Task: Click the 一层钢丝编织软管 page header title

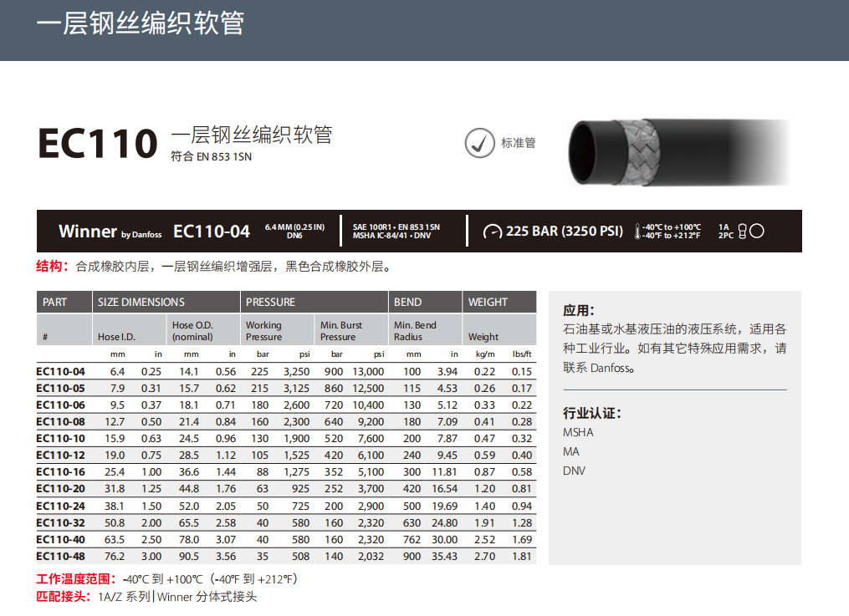Action: pos(140,23)
